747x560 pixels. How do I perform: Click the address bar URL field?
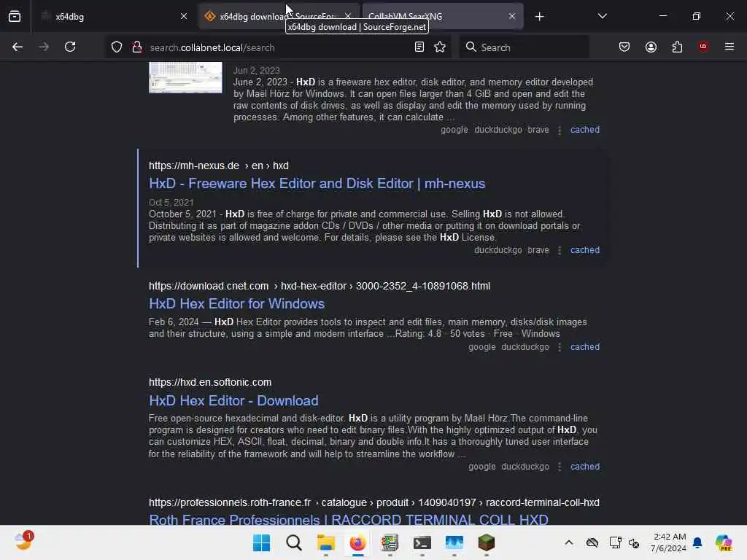pyautogui.click(x=276, y=47)
